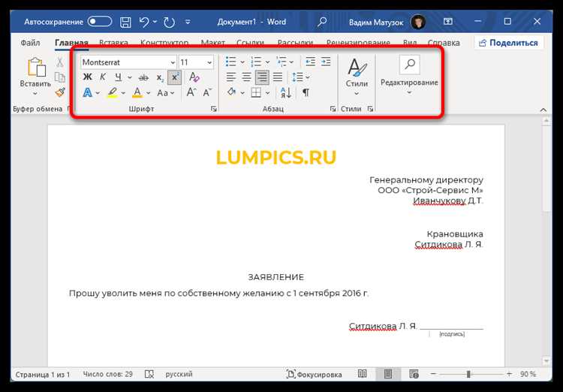Increase font size with larger A
The width and height of the screenshot is (563, 392).
pyautogui.click(x=191, y=92)
